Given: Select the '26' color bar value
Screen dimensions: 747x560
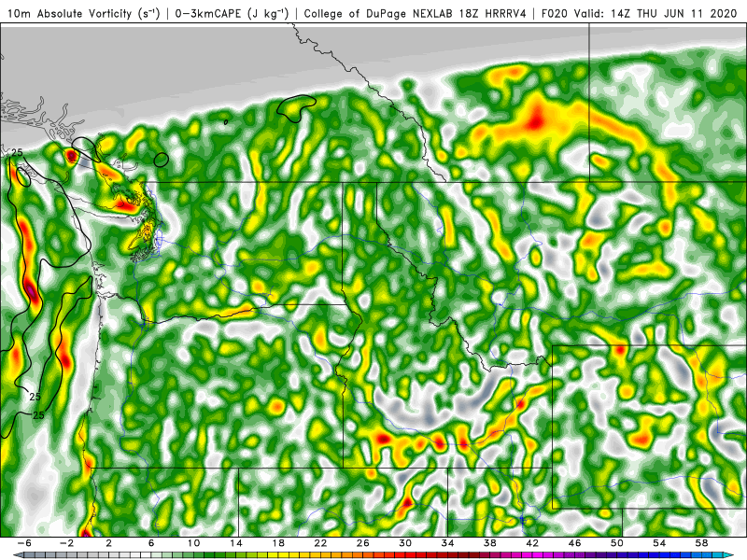Looking at the screenshot, I should pos(363,543).
